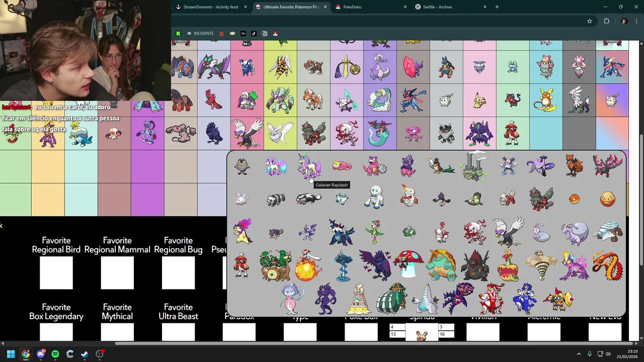Choose Galarian Corsola in the popup

point(242,199)
